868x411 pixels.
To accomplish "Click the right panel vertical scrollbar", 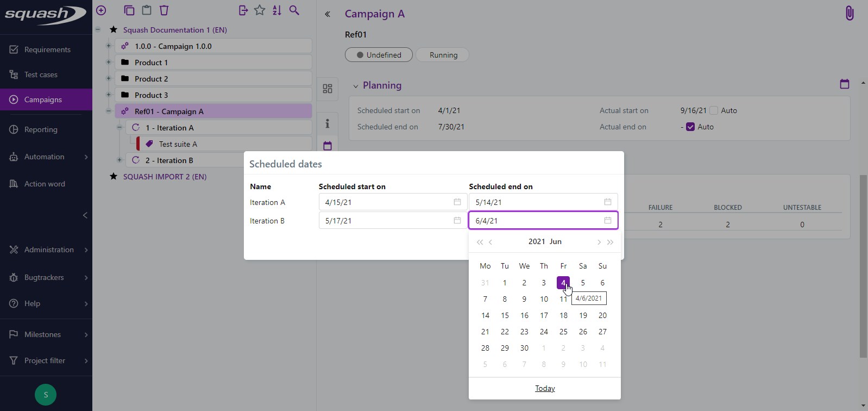I will click(863, 266).
